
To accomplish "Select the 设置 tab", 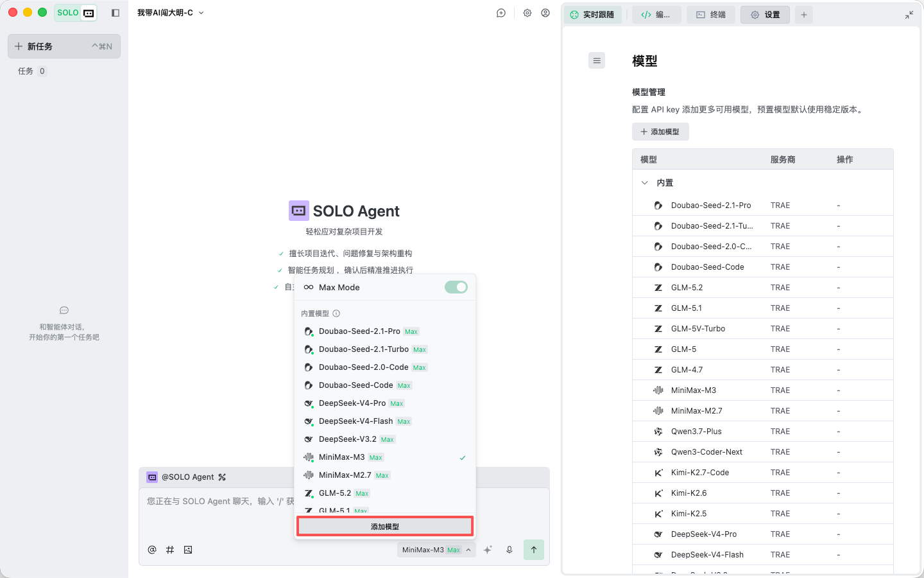I will (x=765, y=15).
